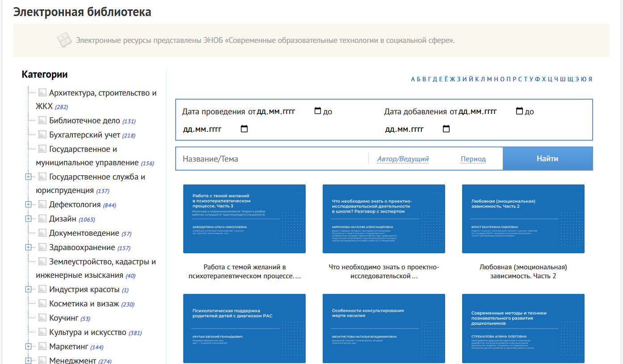The height and width of the screenshot is (364, 623).
Task: Filter by letter Я in alphabet index
Action: (590, 79)
